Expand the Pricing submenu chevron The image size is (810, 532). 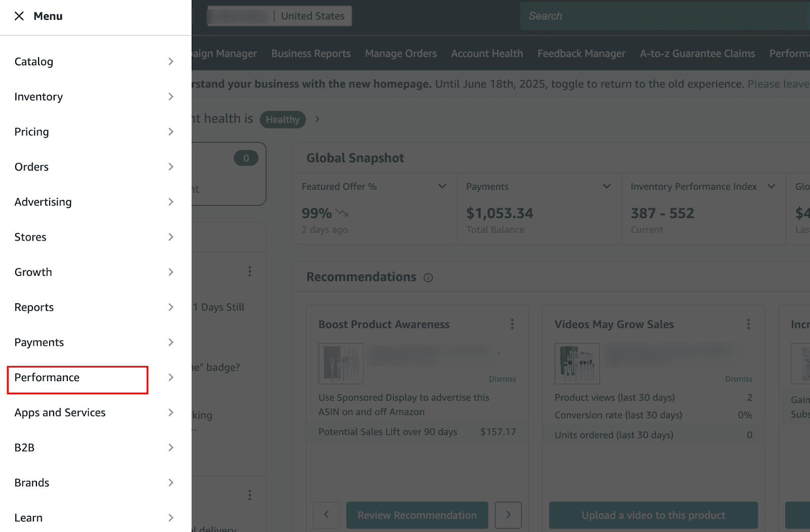click(x=171, y=132)
